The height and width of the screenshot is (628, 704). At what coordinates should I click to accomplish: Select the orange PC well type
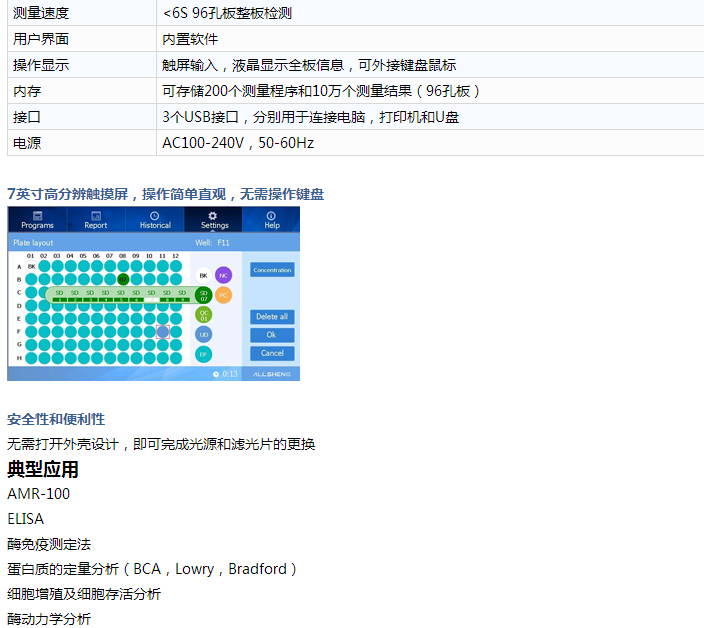(223, 295)
